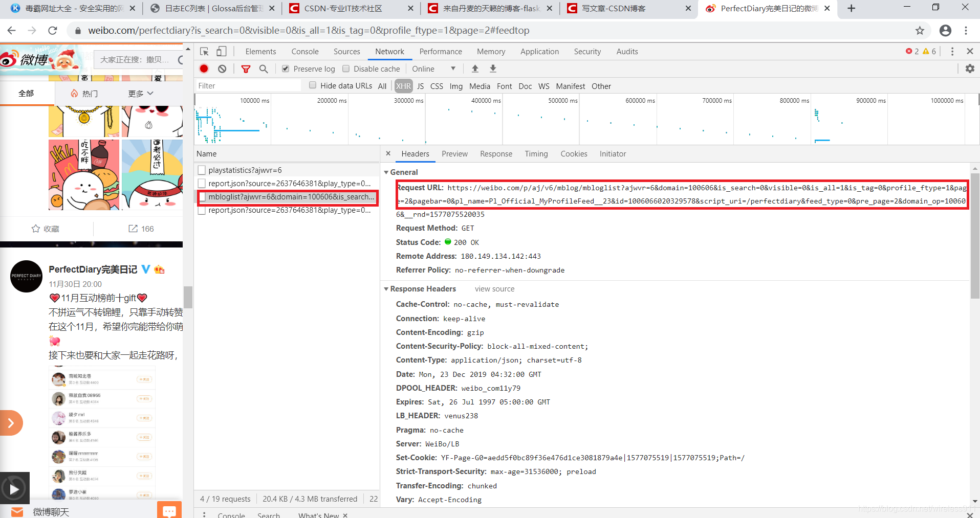Enable Disable cache checkbox
This screenshot has height=518, width=980.
pos(346,69)
